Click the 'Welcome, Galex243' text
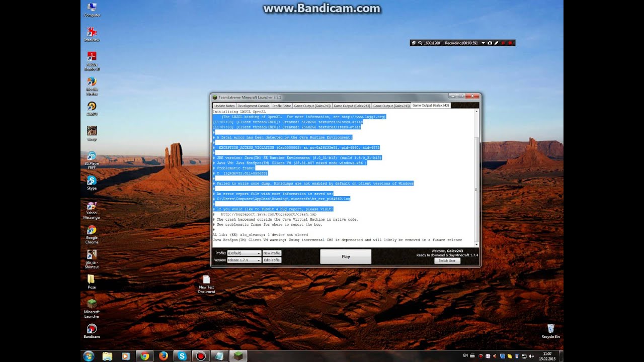 (x=447, y=251)
